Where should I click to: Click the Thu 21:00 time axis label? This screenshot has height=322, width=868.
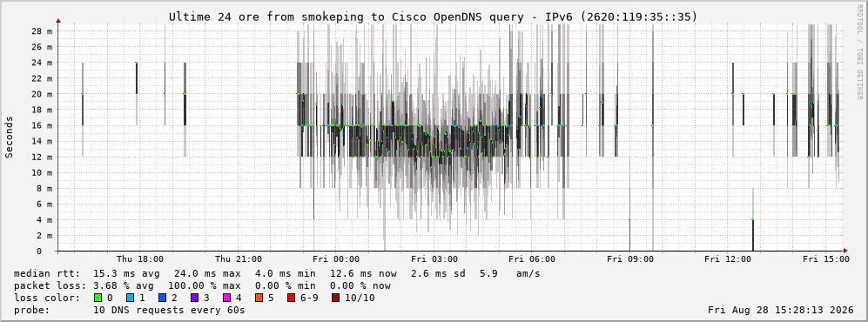click(x=238, y=258)
